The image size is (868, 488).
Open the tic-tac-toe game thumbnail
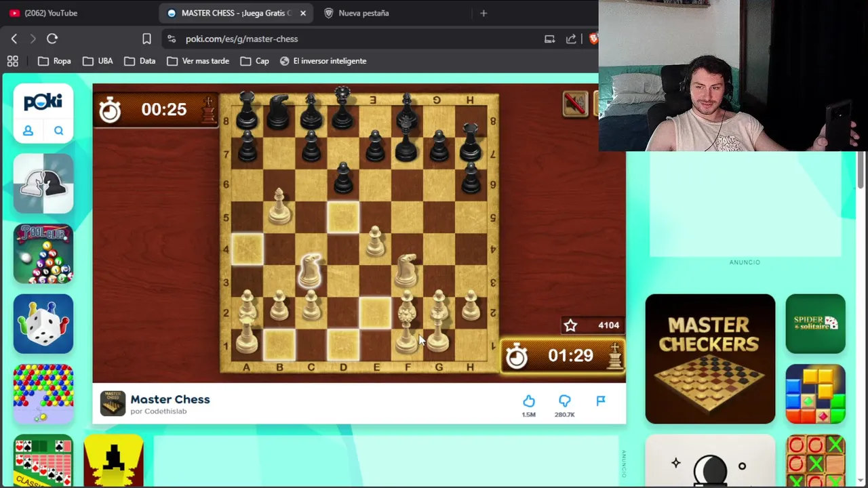(x=816, y=461)
